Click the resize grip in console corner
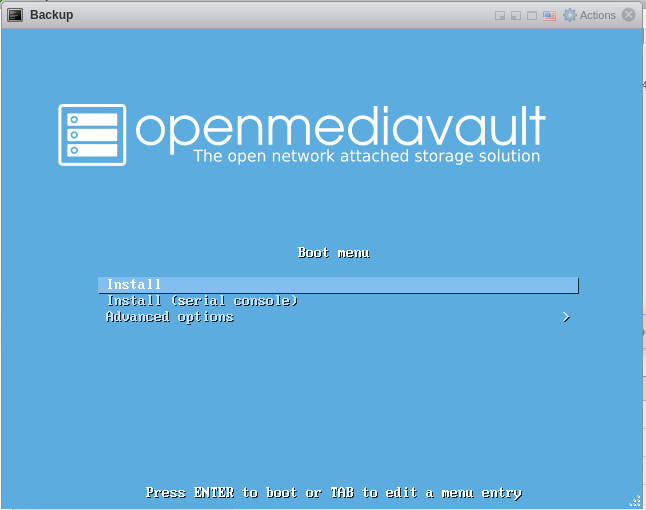The image size is (646, 510). coord(635,501)
